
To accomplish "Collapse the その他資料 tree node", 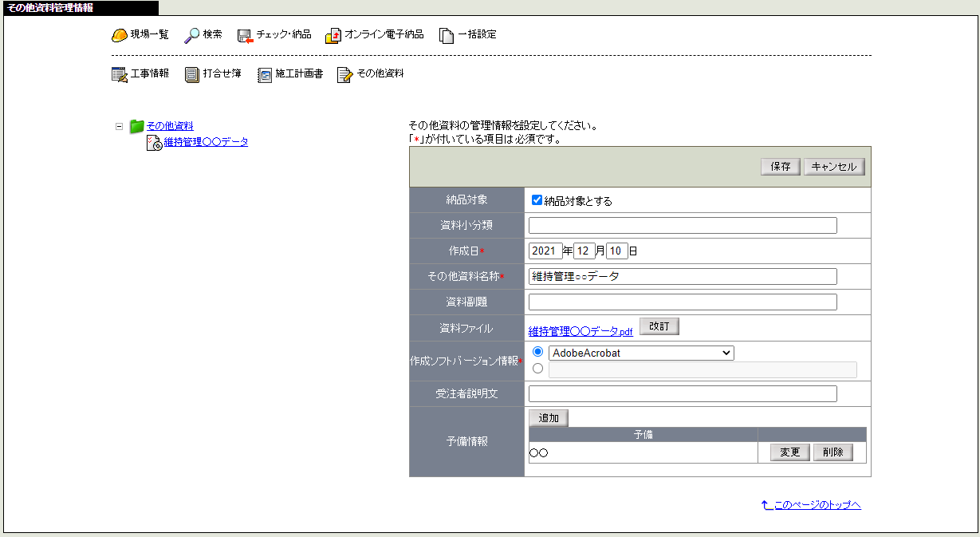I will coord(120,126).
